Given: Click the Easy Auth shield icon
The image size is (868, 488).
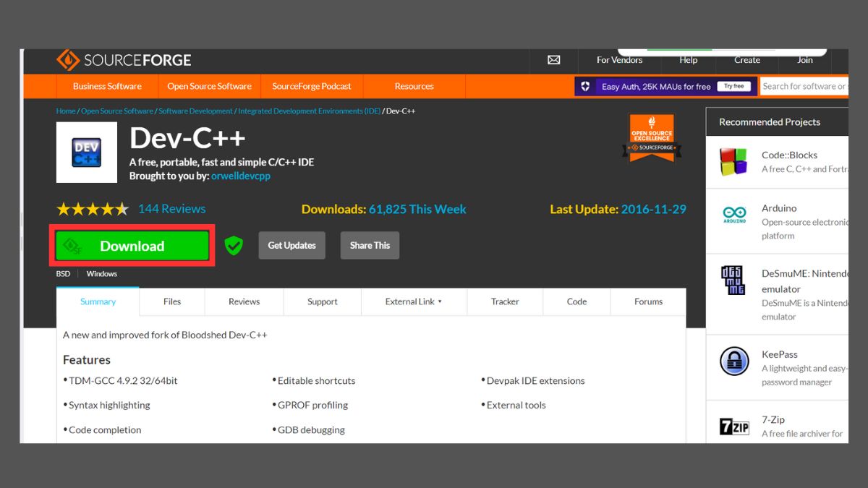Looking at the screenshot, I should pos(584,86).
